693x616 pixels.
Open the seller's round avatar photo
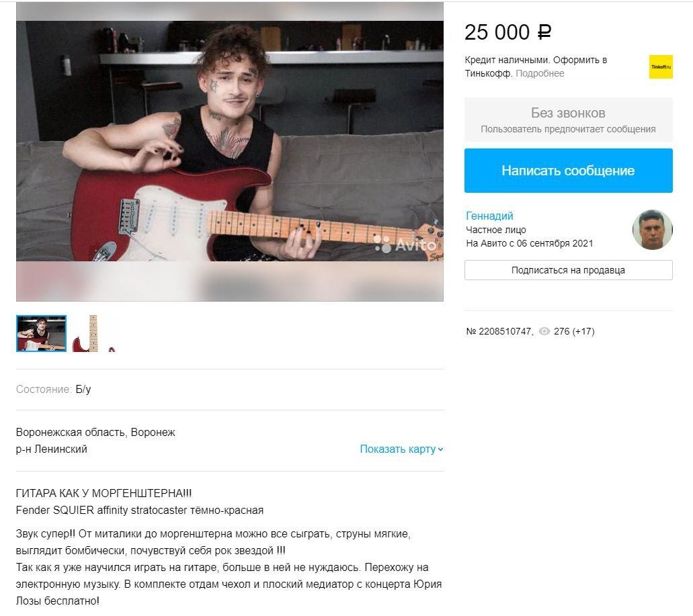pyautogui.click(x=653, y=230)
